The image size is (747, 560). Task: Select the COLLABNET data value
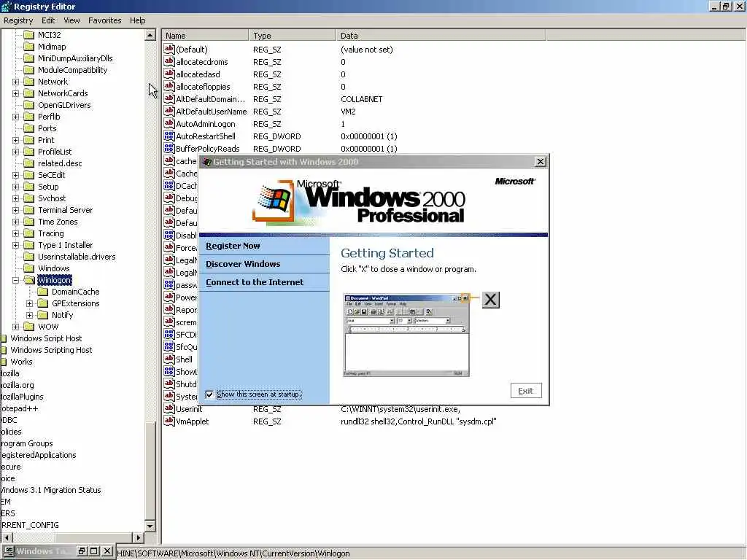pyautogui.click(x=362, y=99)
